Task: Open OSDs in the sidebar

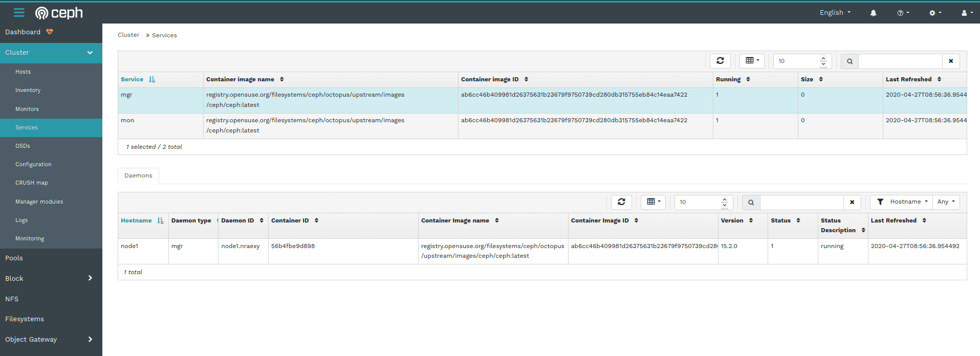Action: [x=23, y=146]
